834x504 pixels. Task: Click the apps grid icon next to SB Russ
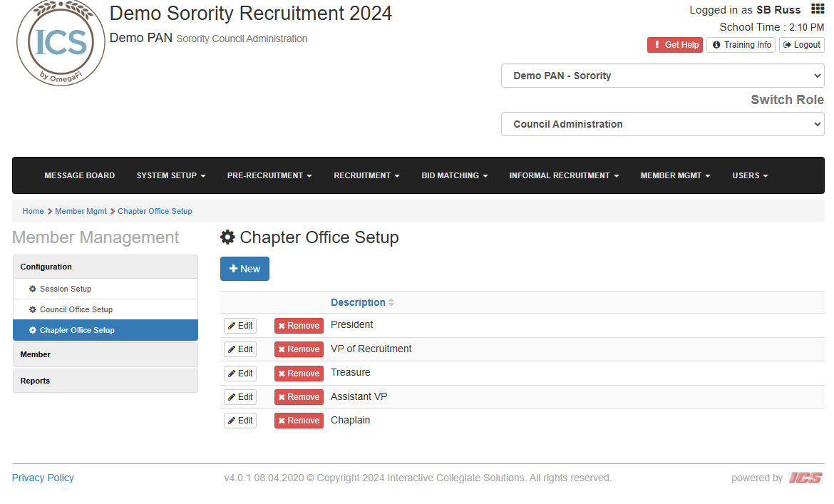pos(818,9)
